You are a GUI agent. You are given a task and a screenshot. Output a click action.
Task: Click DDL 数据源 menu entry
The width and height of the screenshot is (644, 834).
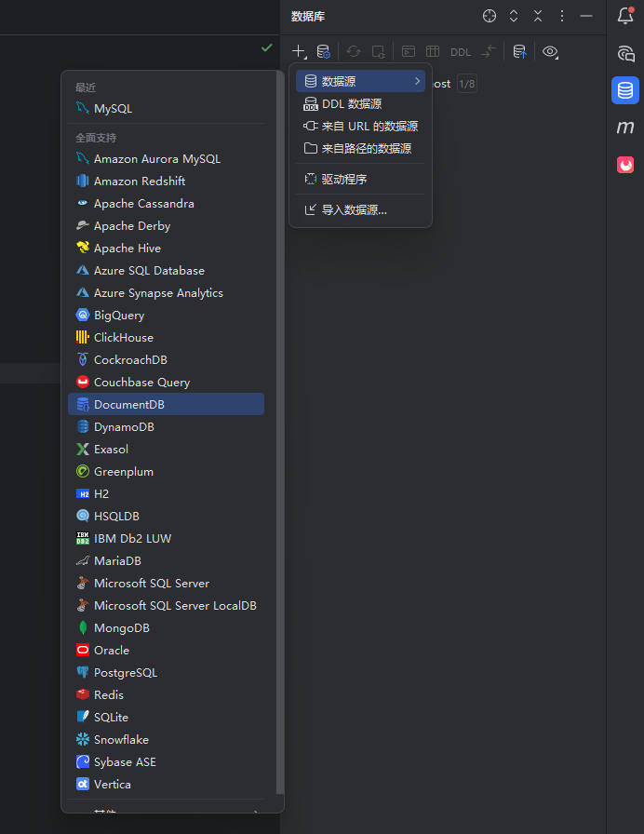pos(351,104)
